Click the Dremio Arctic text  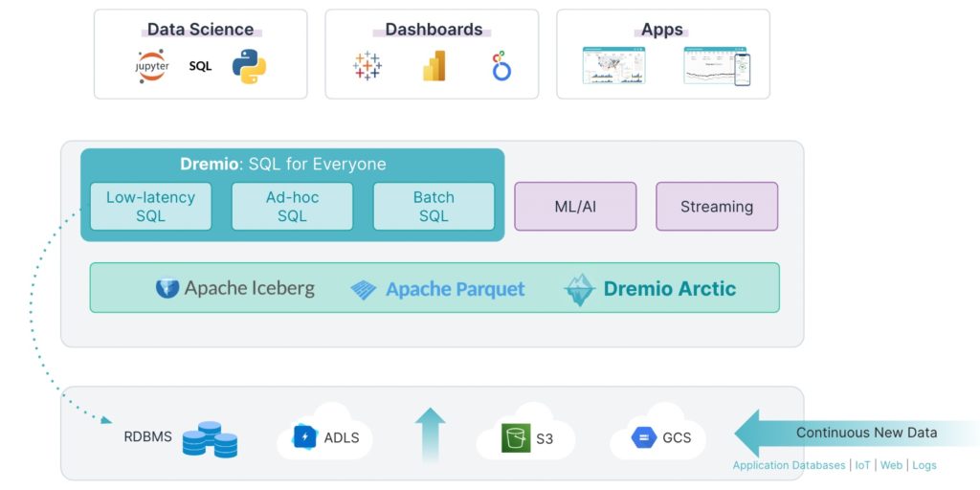click(670, 289)
